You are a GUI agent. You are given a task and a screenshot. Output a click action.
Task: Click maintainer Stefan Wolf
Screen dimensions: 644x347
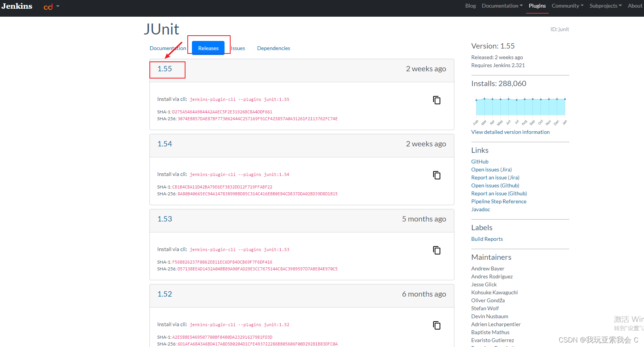485,308
